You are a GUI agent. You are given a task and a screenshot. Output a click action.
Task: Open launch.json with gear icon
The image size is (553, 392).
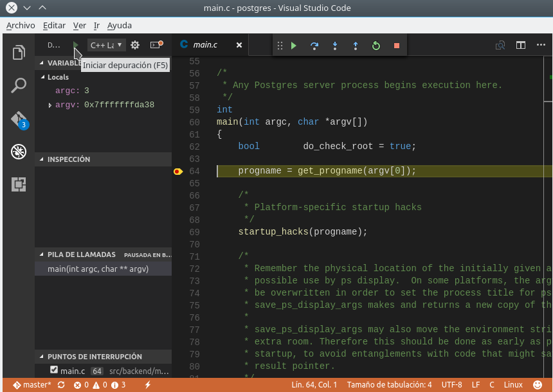pos(135,45)
